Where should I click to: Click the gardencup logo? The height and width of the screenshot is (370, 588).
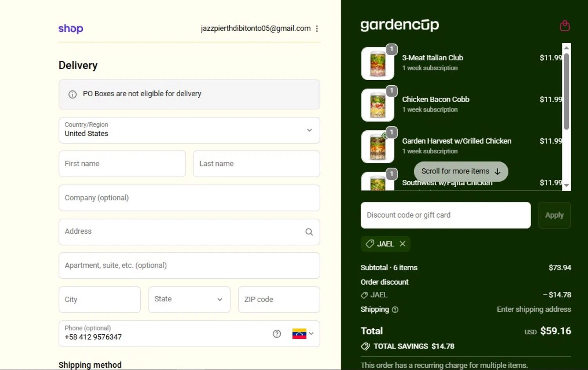[x=399, y=25]
